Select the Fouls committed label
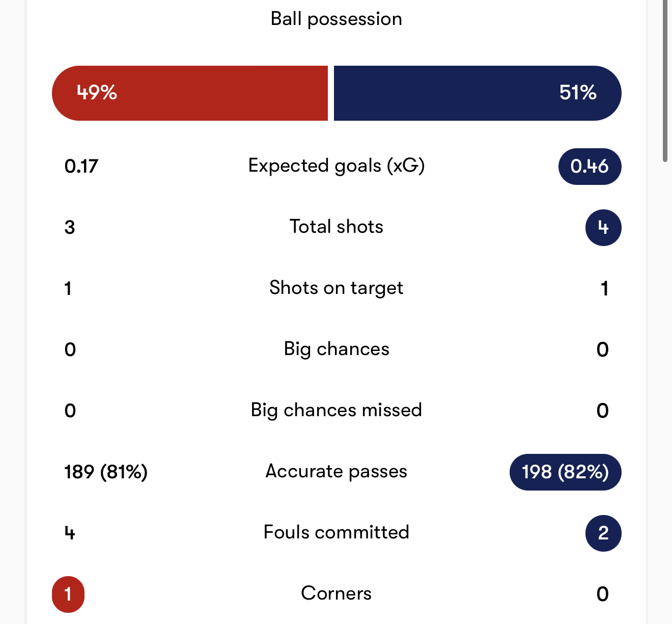Viewport: 672px width, 624px height. (336, 532)
